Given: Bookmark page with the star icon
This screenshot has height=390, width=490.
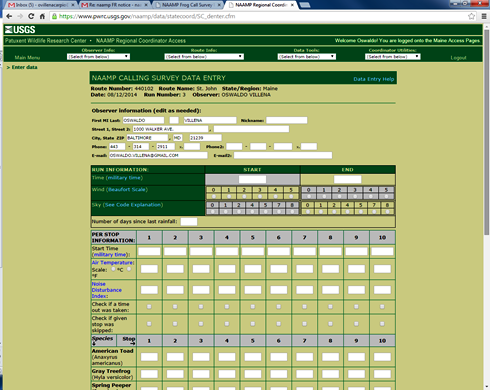Looking at the screenshot, I should coord(471,16).
